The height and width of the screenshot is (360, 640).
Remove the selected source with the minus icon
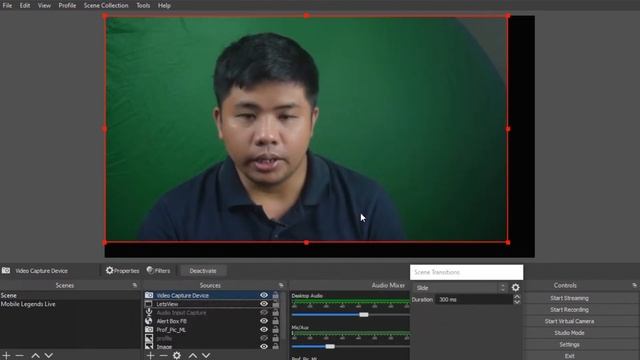(164, 356)
